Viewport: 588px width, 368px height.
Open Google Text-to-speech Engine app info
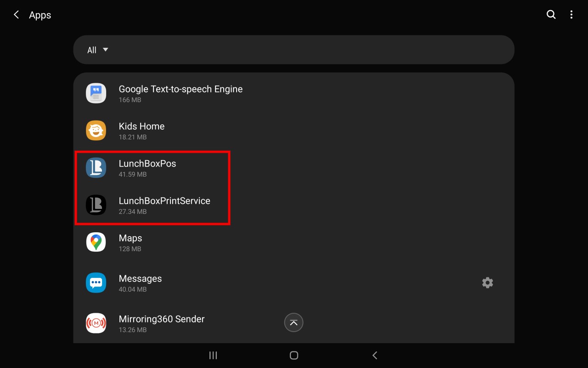pos(294,93)
